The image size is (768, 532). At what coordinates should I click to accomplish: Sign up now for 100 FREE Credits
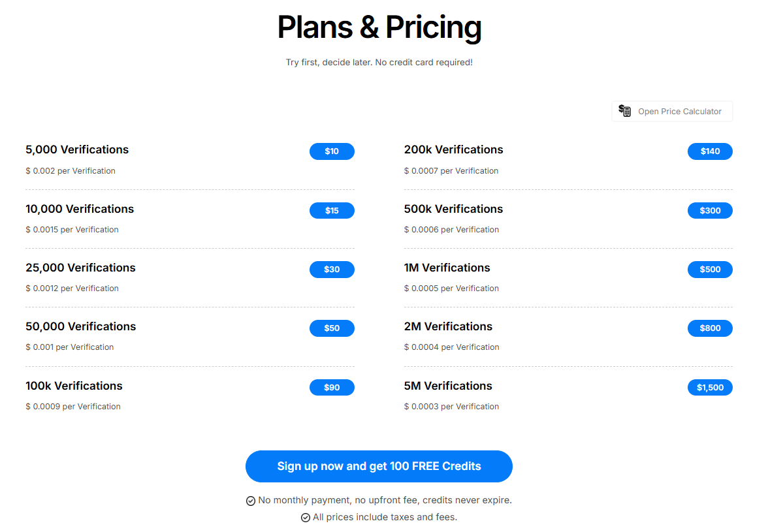pos(379,466)
